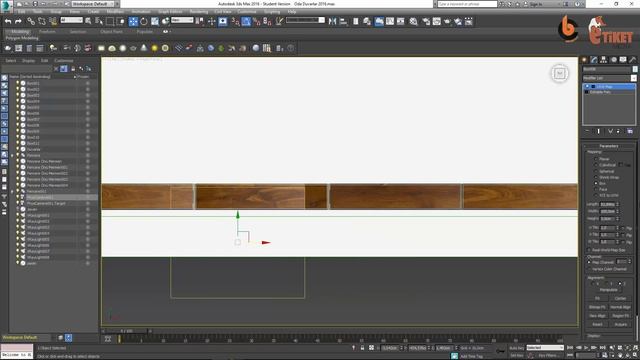Click the Pin Stack icon
Screen dimensions: 640x360
pos(587,131)
